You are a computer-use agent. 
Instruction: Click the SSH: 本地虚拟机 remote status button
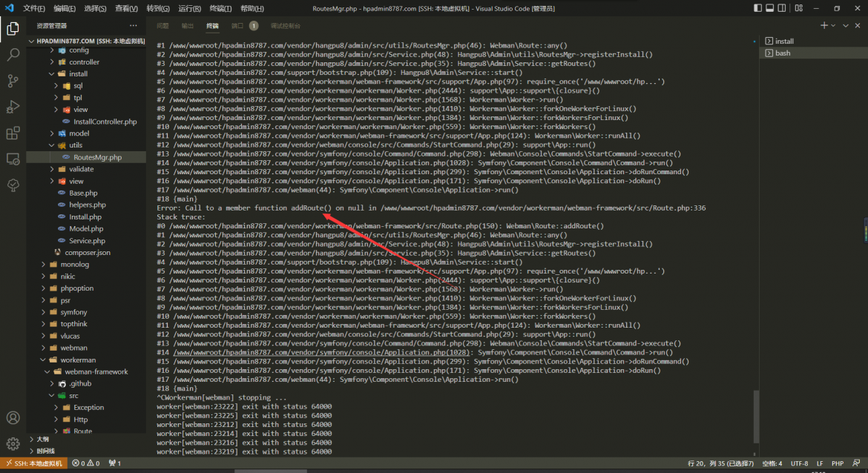click(x=33, y=463)
